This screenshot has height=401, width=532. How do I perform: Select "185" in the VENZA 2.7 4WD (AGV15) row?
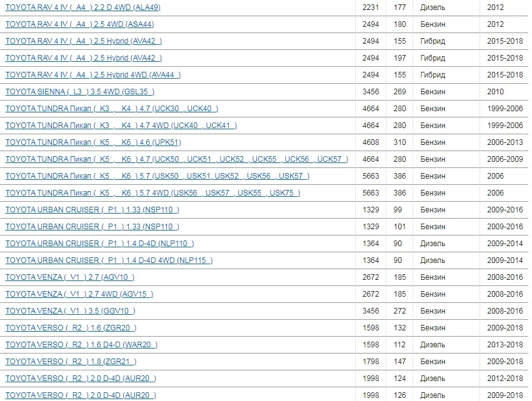tap(399, 294)
